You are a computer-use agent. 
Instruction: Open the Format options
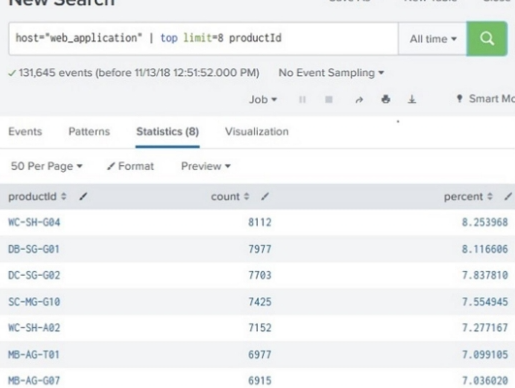[130, 166]
